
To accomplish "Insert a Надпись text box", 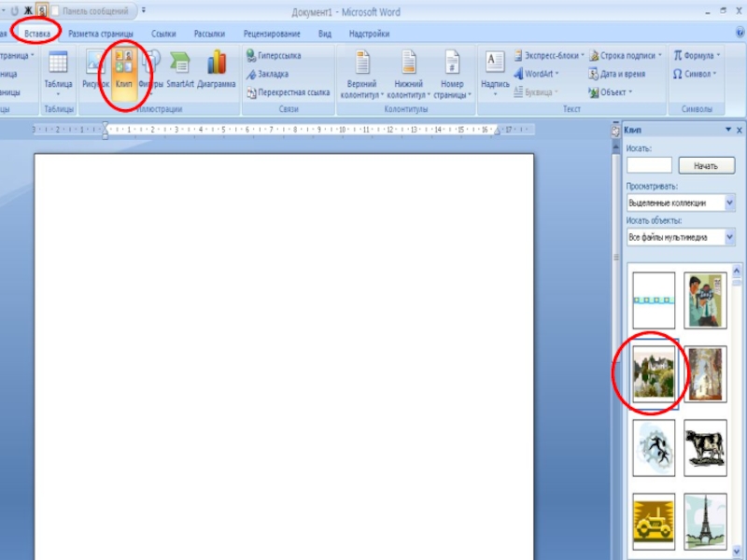I will click(x=495, y=74).
